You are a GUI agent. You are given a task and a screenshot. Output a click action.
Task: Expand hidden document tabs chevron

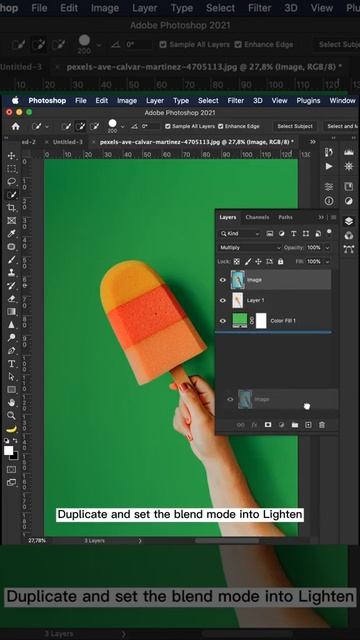[313, 142]
